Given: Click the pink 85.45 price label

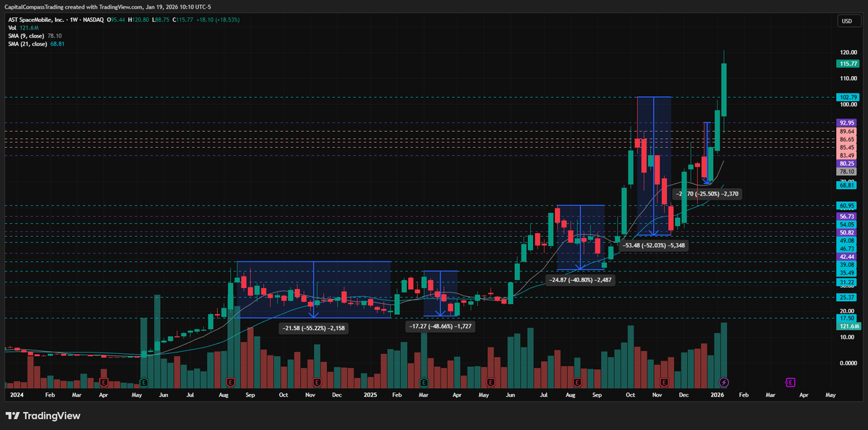Looking at the screenshot, I should [x=847, y=147].
